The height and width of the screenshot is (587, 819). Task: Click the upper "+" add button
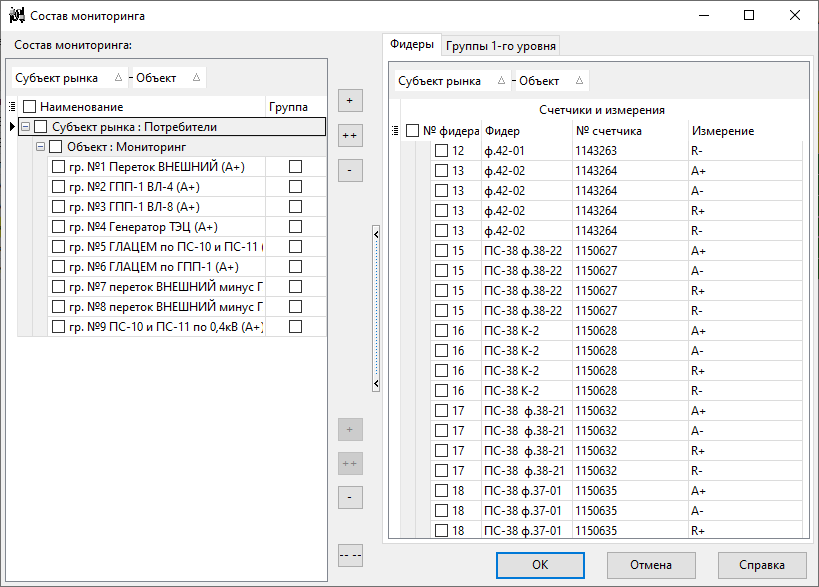tap(350, 100)
